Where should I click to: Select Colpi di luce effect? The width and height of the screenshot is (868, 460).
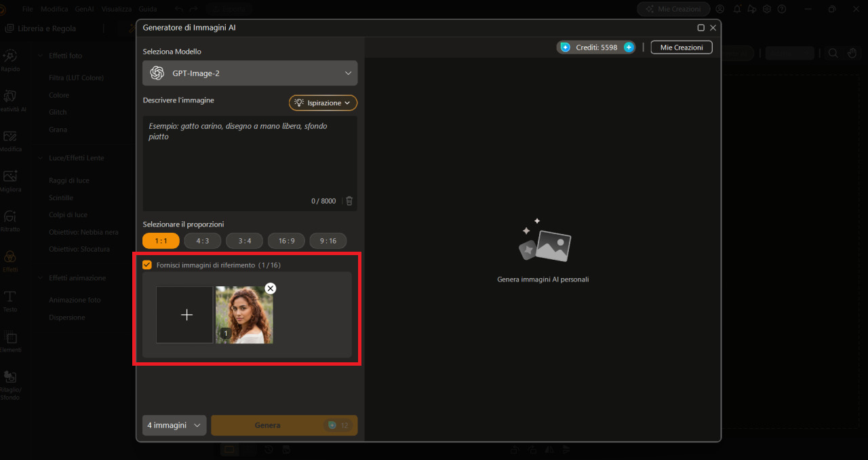point(68,215)
